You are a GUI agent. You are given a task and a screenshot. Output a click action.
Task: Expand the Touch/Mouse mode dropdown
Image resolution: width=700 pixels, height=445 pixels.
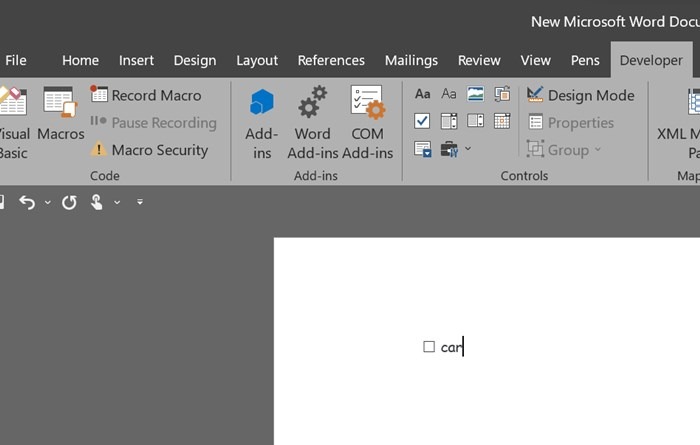[x=117, y=203]
